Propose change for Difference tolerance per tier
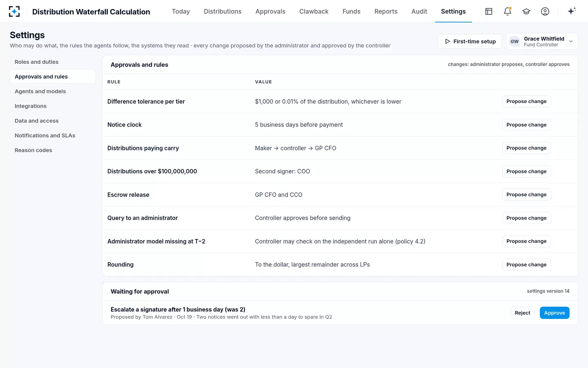 tap(526, 101)
